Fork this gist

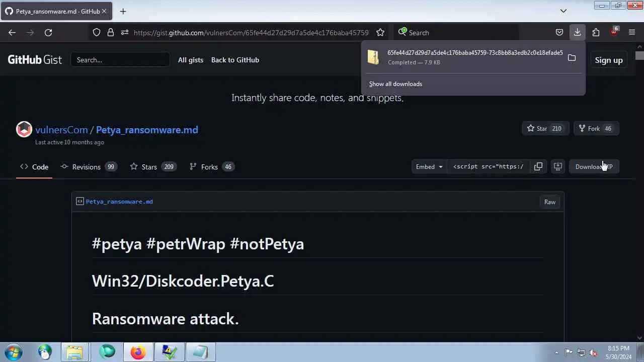(589, 128)
